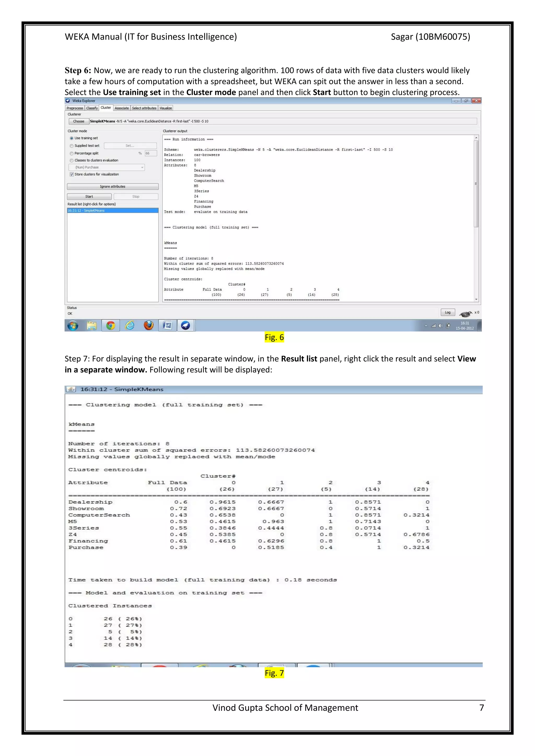Image resolution: width=535 pixels, height=756 pixels.
Task: Click '3Series' row label in Fig. 7 table
Action: (x=84, y=528)
